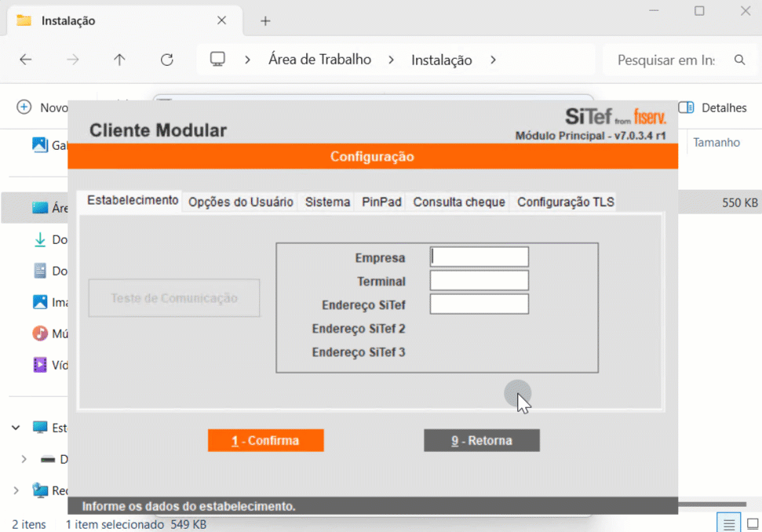Viewport: 762px width, 532px height.
Task: Click the PC monitor icon in address bar
Action: click(217, 60)
